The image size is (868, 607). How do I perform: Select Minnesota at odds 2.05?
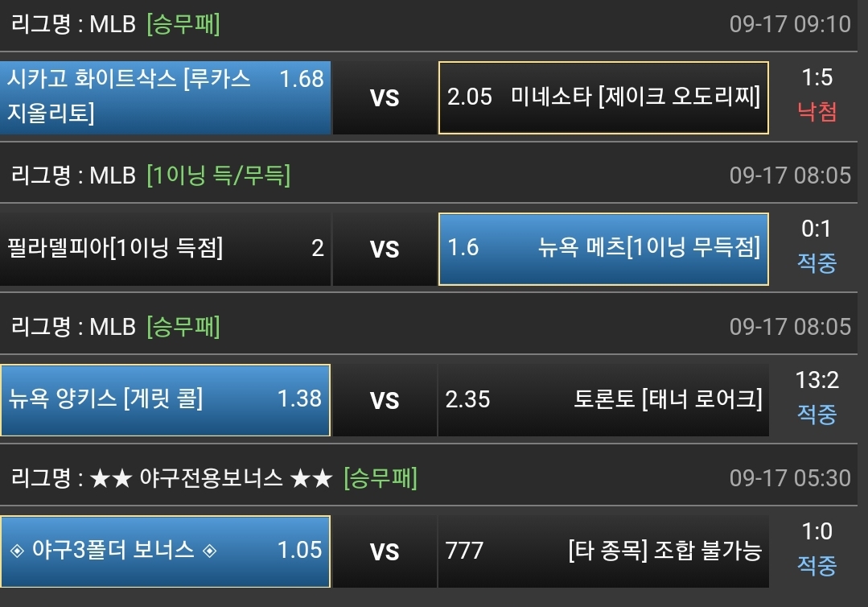(603, 97)
